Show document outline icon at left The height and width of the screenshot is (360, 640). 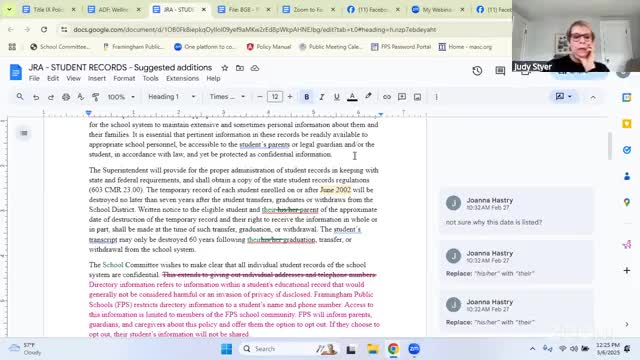[x=24, y=133]
